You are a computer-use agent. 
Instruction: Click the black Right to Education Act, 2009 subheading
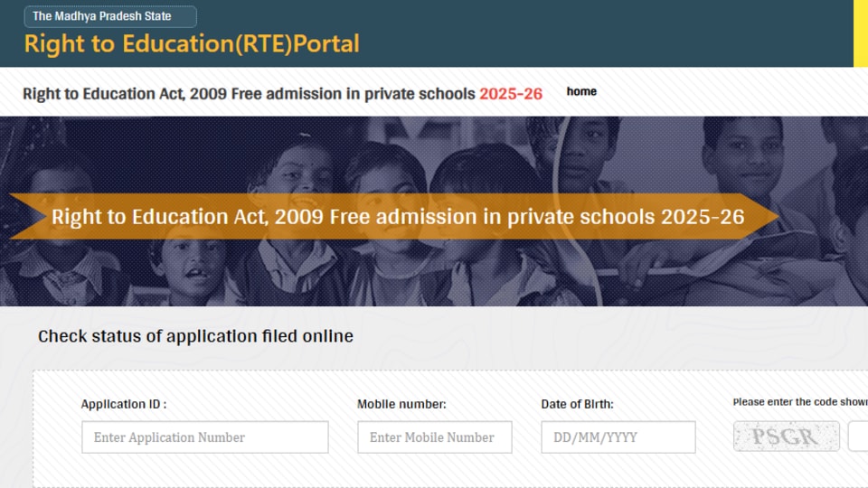(x=249, y=94)
